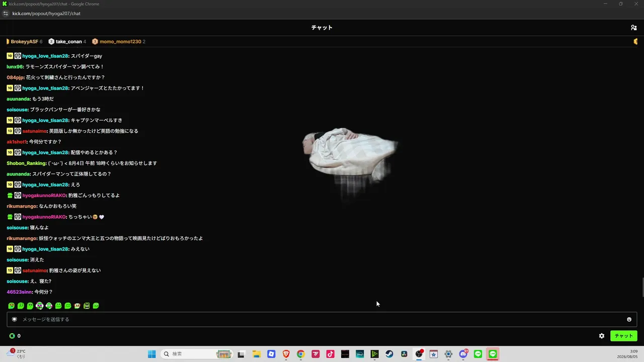Click username Shobon_Ranking in chat
Image resolution: width=644 pixels, height=362 pixels.
coord(26,163)
